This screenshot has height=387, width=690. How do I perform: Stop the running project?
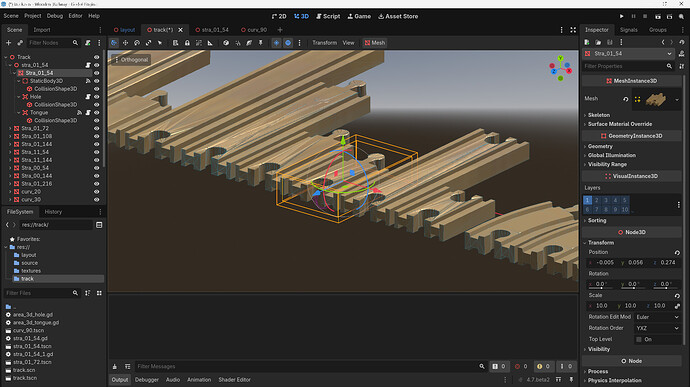tap(645, 16)
